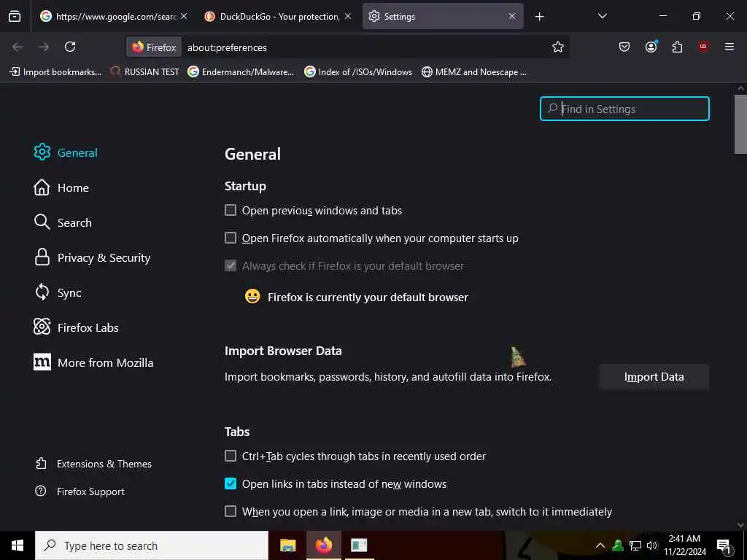Viewport: 747px width, 560px height.
Task: Open the green user tray icon
Action: pos(618,545)
